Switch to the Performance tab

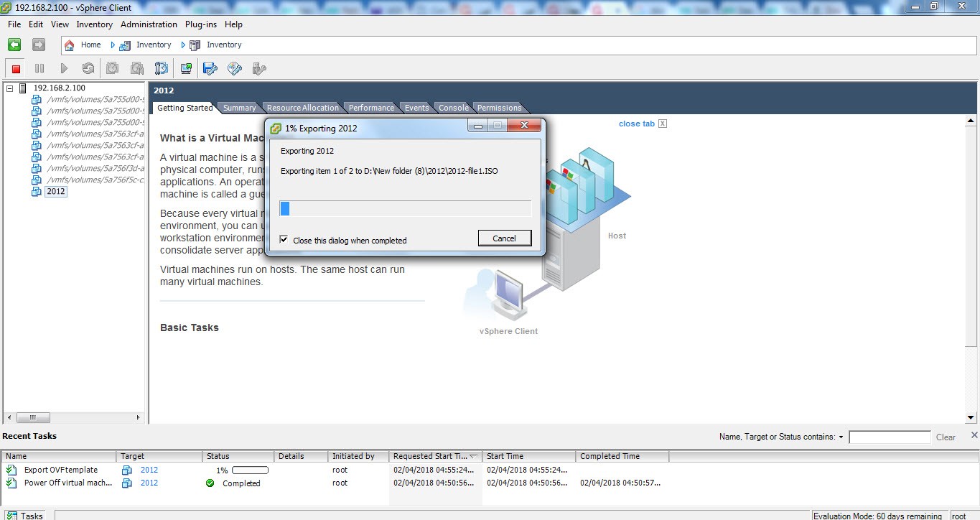(x=370, y=108)
